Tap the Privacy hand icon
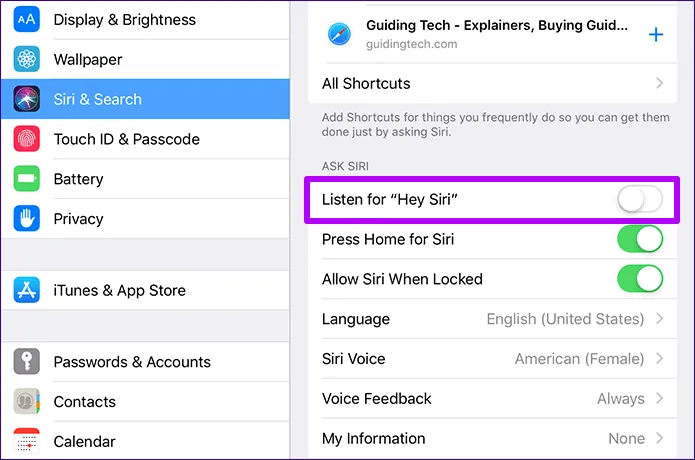 pos(27,219)
